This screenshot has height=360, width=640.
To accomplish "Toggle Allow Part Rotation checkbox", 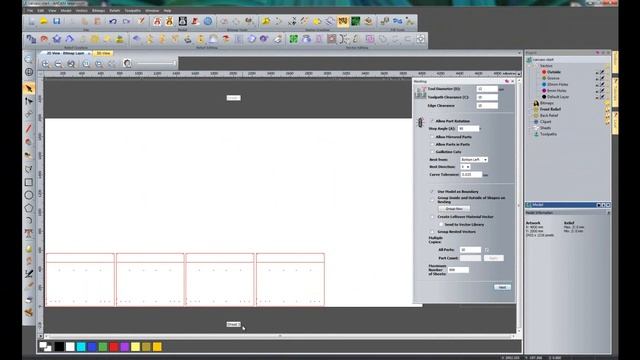I will 432,121.
